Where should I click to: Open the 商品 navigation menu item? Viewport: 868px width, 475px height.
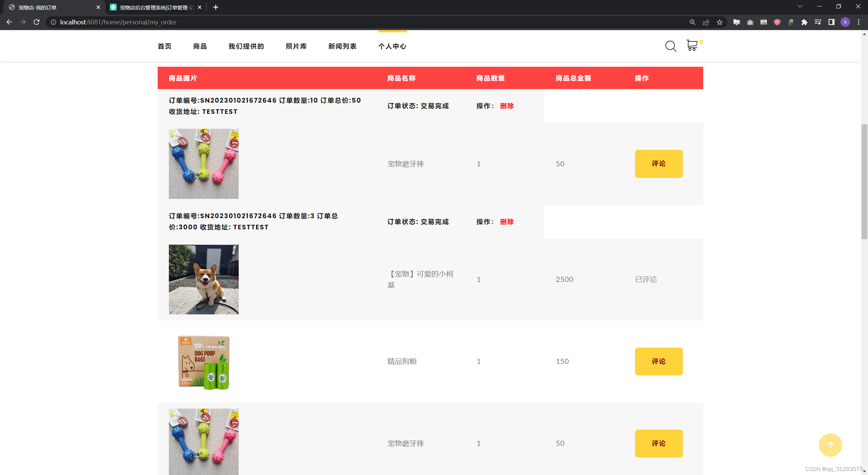click(x=200, y=46)
